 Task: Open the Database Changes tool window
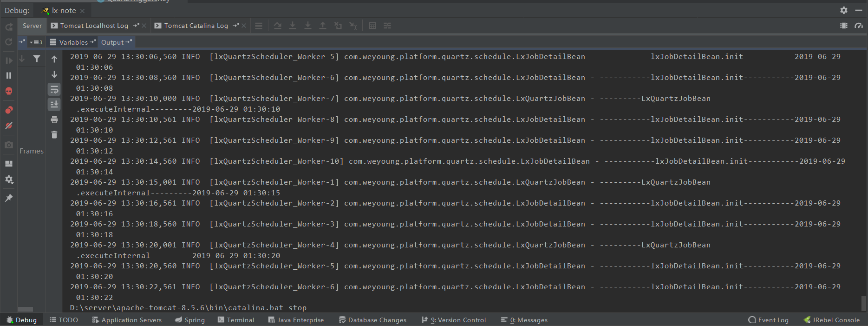372,320
